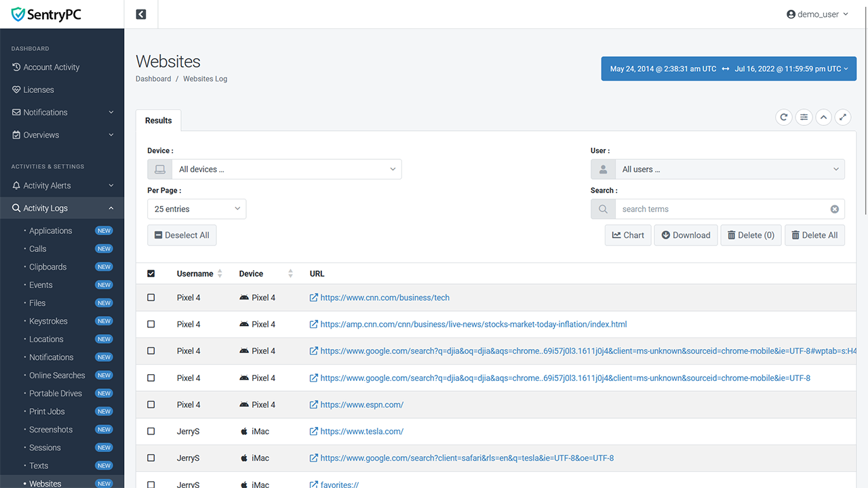
Task: Open Keystrokes in the Activity Logs menu
Action: 48,321
